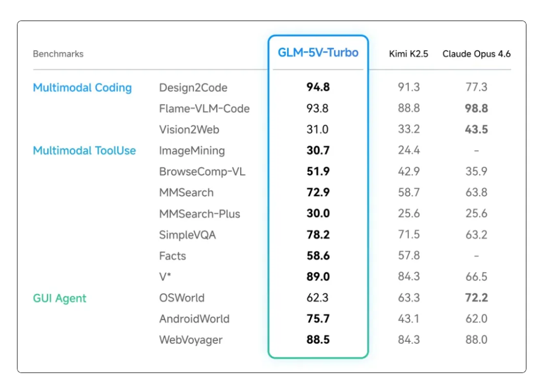This screenshot has height=392, width=553.
Task: Click the Benchmarks header label
Action: click(x=58, y=54)
